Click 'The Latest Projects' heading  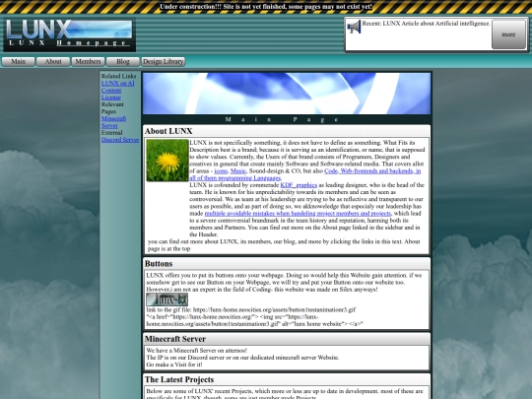pos(179,379)
